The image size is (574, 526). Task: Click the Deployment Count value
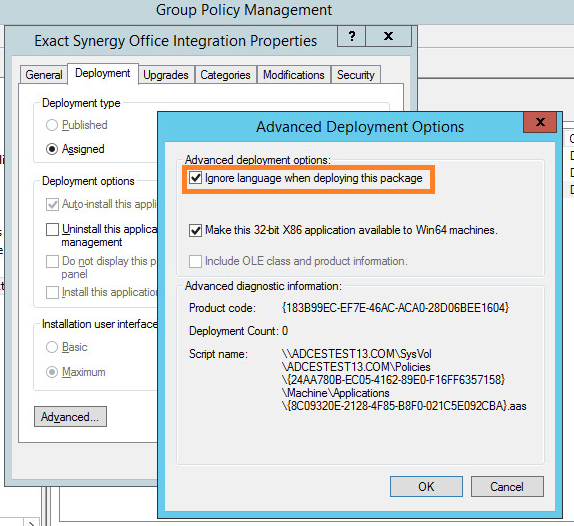click(x=285, y=331)
